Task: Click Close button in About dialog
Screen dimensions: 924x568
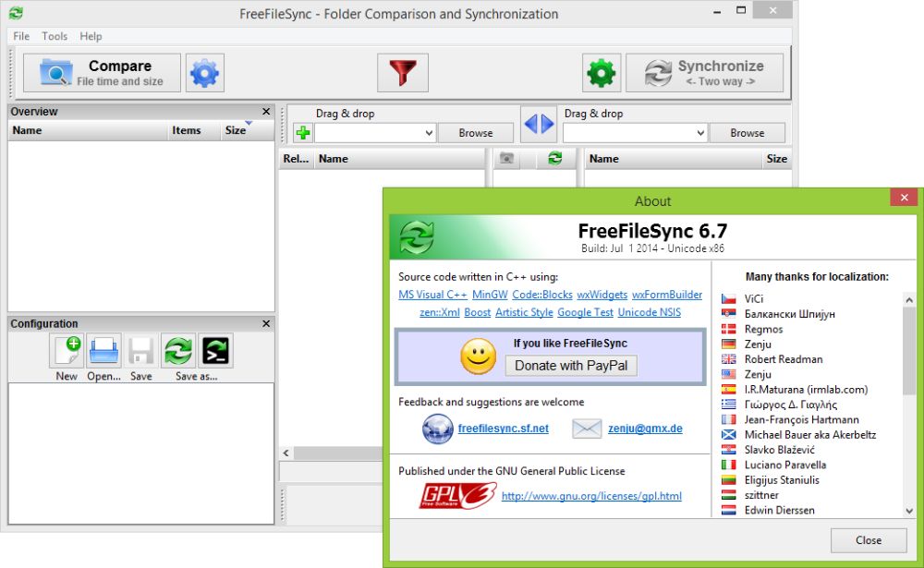Action: tap(869, 540)
